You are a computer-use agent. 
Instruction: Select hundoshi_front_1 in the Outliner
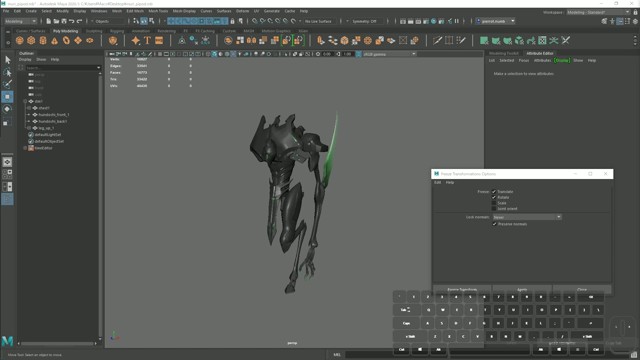pyautogui.click(x=53, y=115)
